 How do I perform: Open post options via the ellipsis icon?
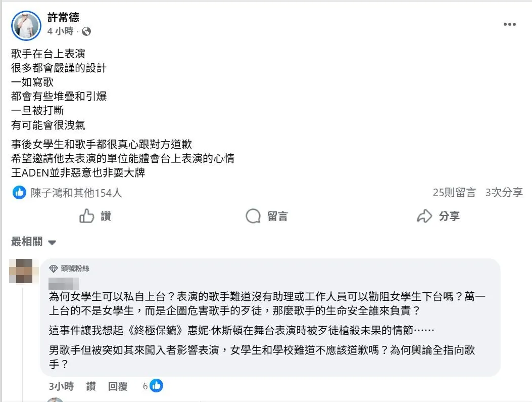510,24
